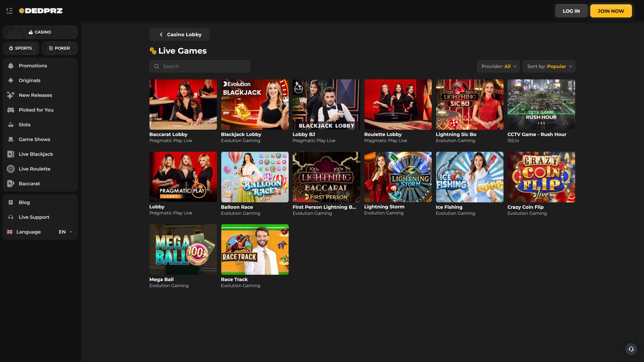This screenshot has width=644, height=362.
Task: Click the LOG IN button
Action: click(x=571, y=11)
